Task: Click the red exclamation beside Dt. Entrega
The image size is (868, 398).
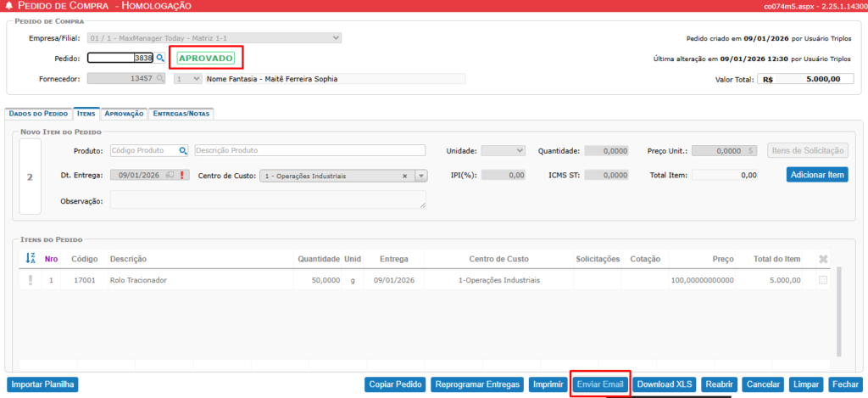Action: tap(181, 176)
